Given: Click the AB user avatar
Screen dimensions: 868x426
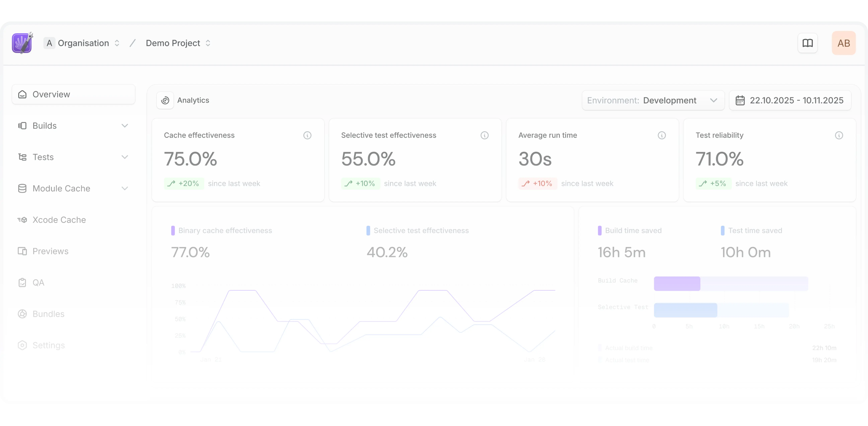Looking at the screenshot, I should click(x=843, y=43).
